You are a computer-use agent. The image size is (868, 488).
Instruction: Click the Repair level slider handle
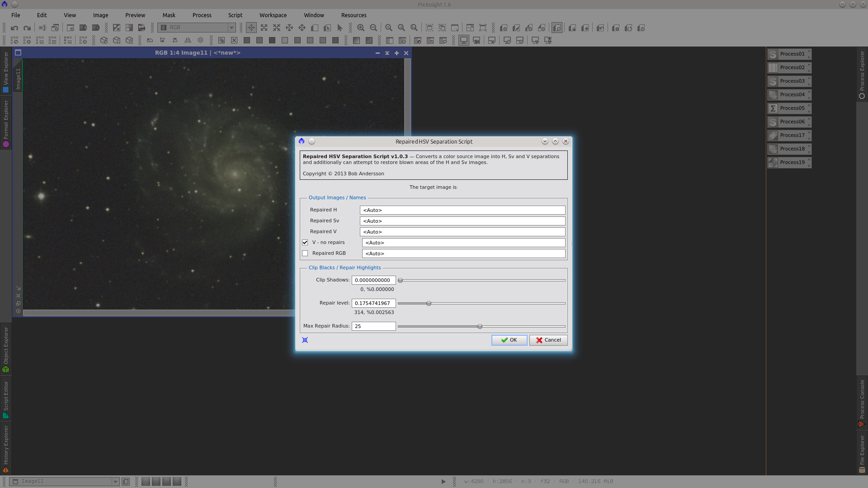coord(429,304)
